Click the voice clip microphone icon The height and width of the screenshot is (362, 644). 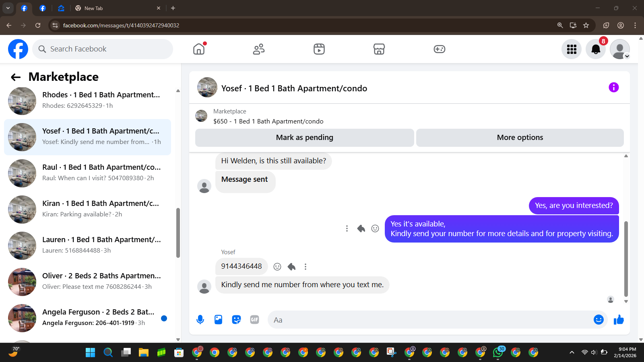tap(200, 320)
